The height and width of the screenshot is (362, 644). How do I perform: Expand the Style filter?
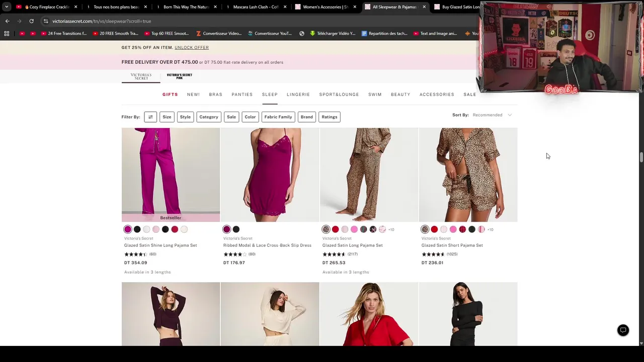(186, 117)
